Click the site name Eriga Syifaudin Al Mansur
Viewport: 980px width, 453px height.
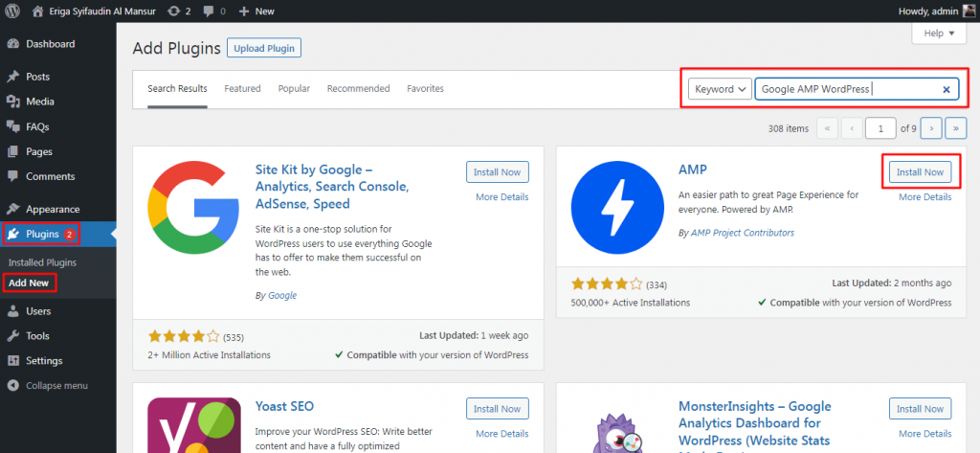[x=103, y=11]
